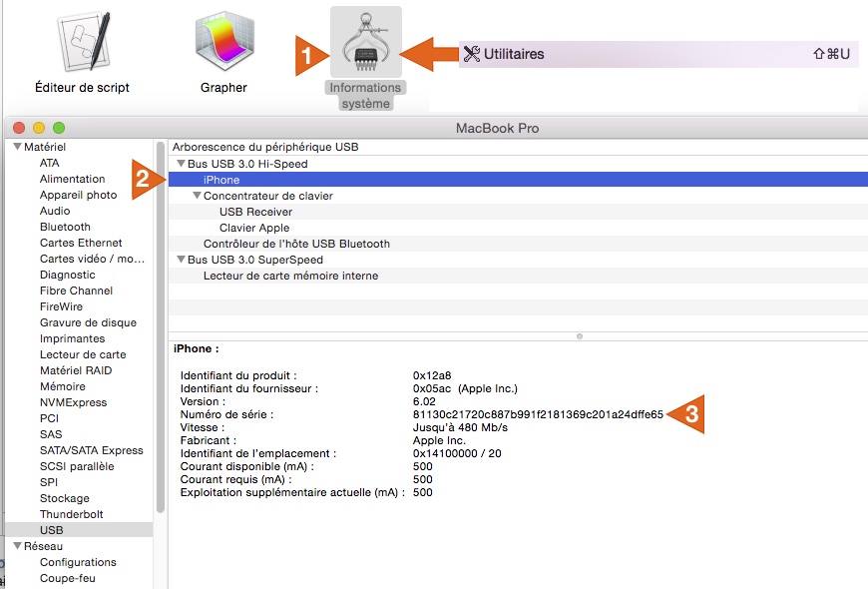Minimize the MacBook Pro window
The height and width of the screenshot is (589, 868).
click(39, 128)
